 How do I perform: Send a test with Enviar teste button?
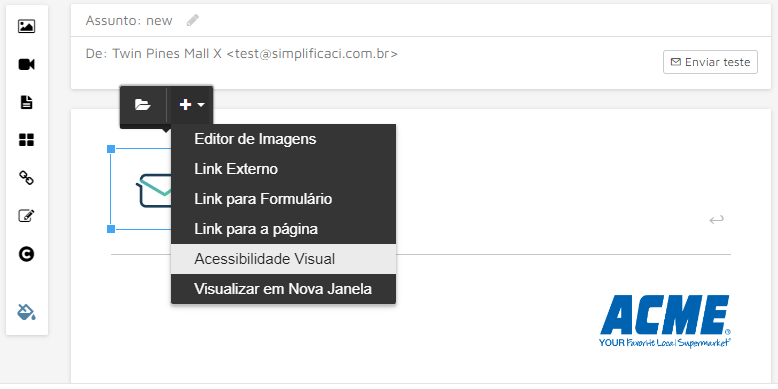coord(710,62)
